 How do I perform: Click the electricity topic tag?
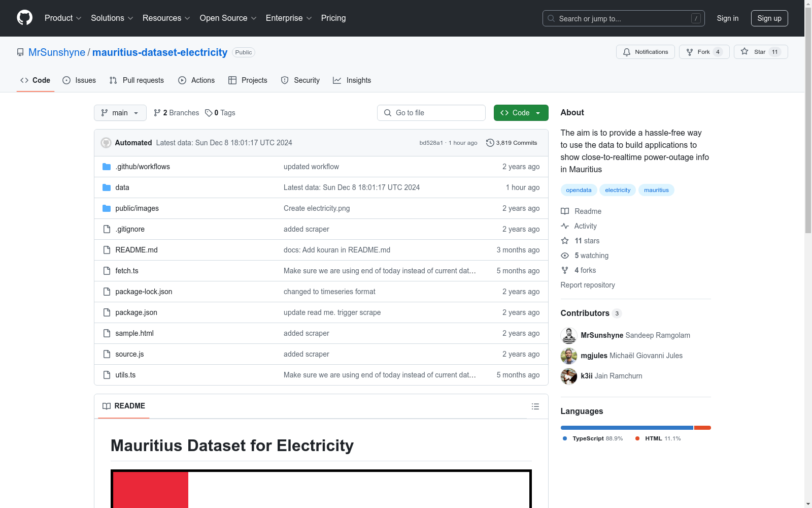(618, 190)
